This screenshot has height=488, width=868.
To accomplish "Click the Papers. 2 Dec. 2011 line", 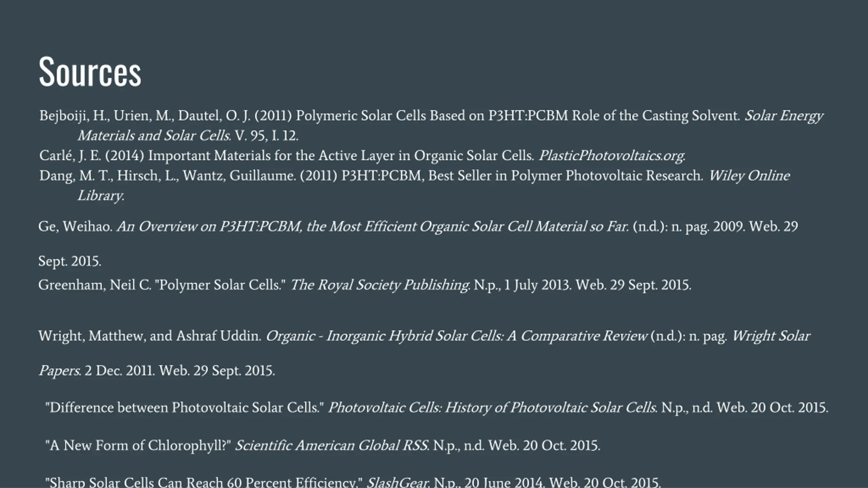I will click(156, 371).
